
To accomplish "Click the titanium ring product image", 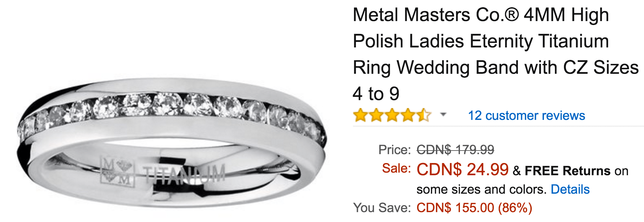I will (x=171, y=143).
